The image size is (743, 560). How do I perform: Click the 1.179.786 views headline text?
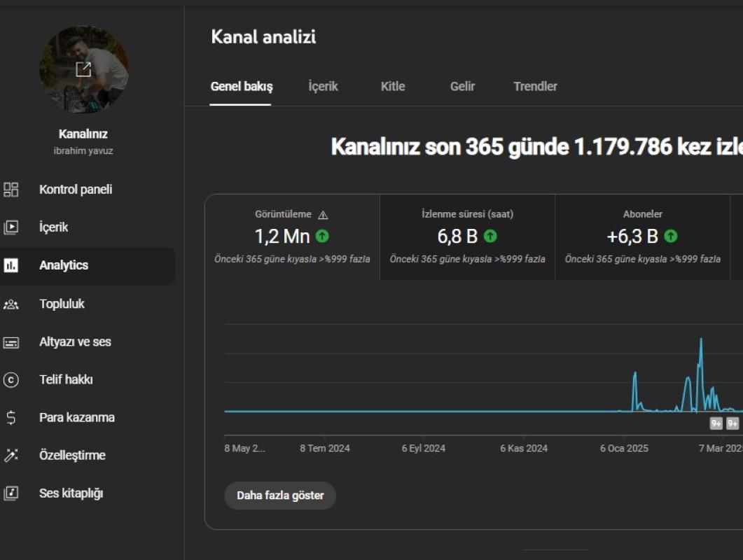(623, 146)
